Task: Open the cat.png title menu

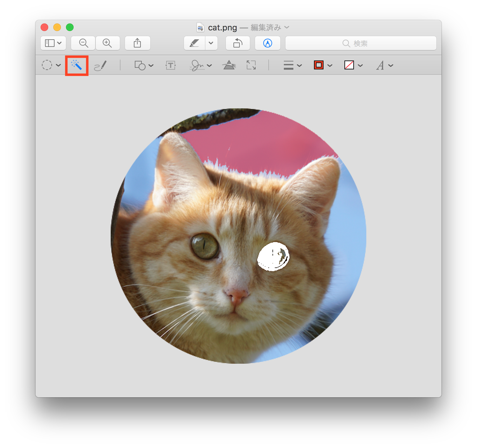Action: pyautogui.click(x=287, y=27)
